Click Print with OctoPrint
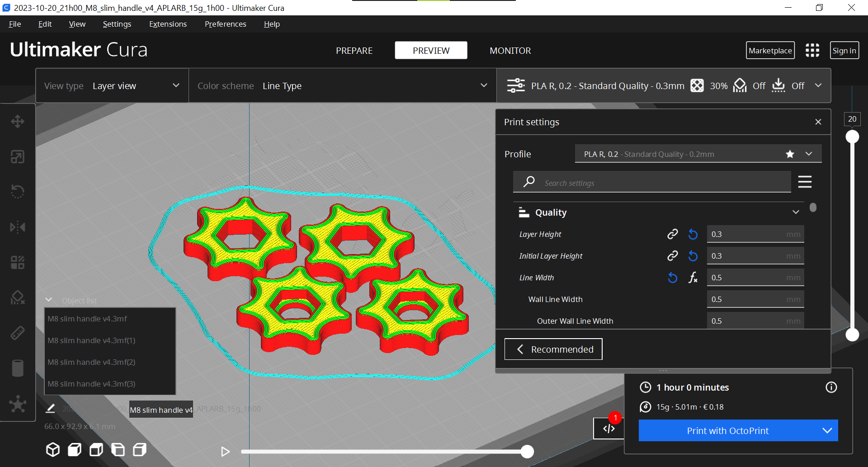Image resolution: width=868 pixels, height=467 pixels. click(727, 430)
